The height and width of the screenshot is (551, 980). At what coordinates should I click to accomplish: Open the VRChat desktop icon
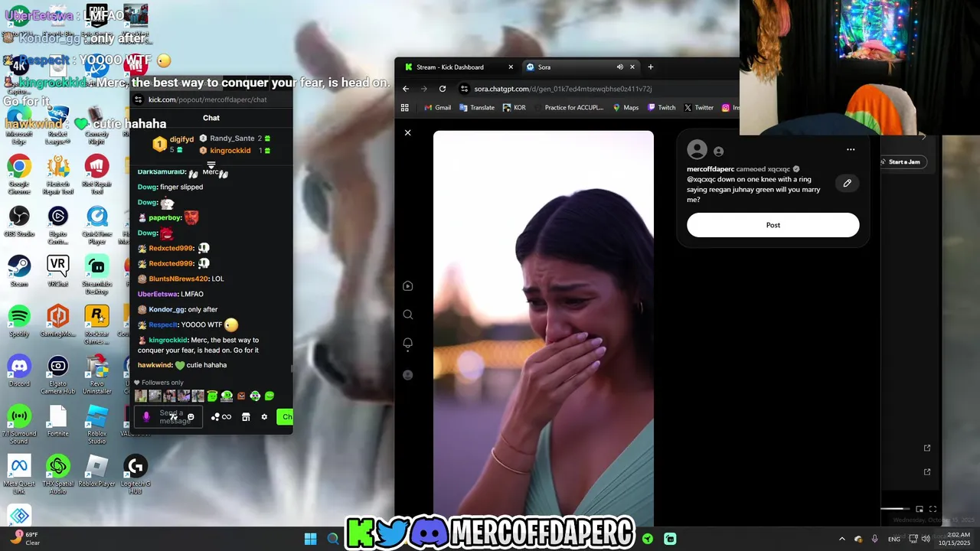click(58, 272)
